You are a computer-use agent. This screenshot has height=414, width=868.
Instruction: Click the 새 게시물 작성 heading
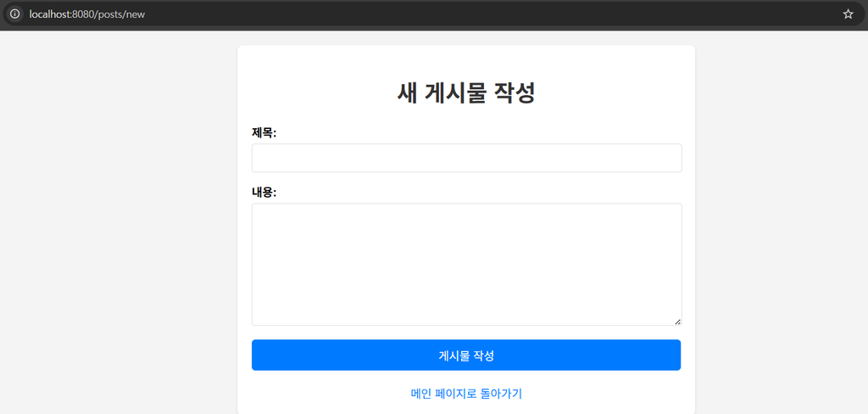point(466,92)
